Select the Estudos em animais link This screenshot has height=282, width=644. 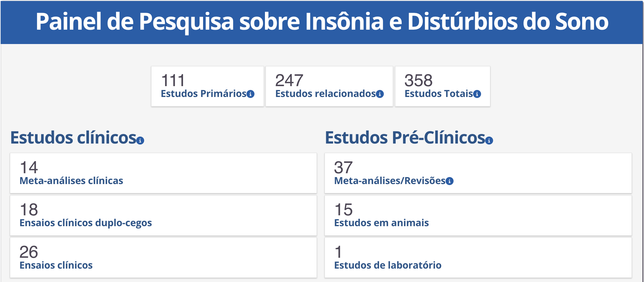pos(381,223)
